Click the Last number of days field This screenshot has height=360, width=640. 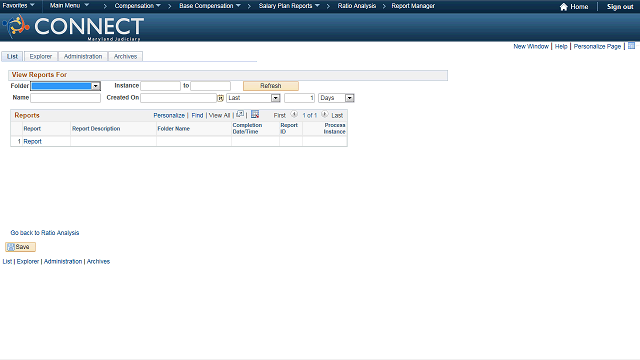tap(300, 98)
